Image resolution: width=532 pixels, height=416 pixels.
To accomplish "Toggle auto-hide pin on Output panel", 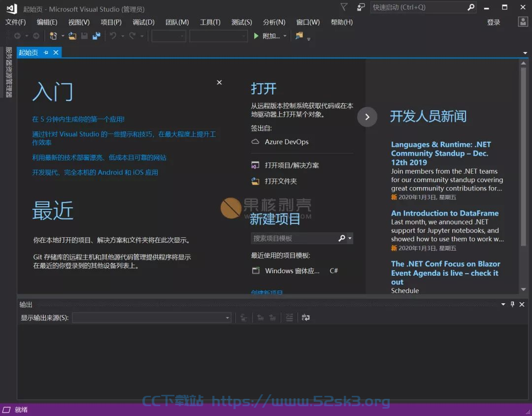I will [x=512, y=304].
